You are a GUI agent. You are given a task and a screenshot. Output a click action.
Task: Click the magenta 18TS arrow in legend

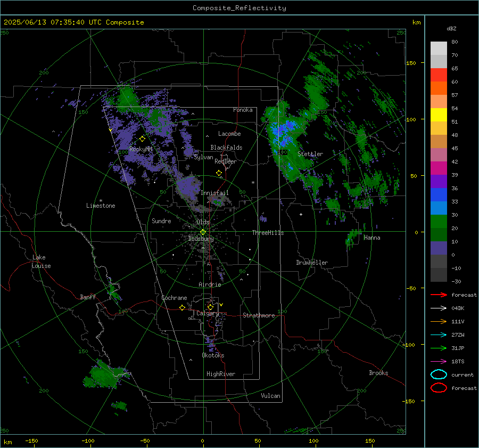[439, 362]
